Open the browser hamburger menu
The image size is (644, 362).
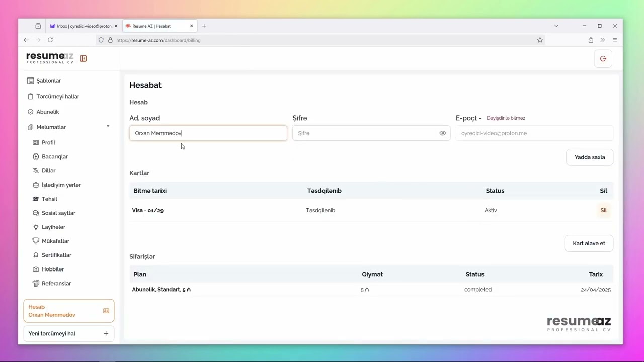tap(615, 40)
